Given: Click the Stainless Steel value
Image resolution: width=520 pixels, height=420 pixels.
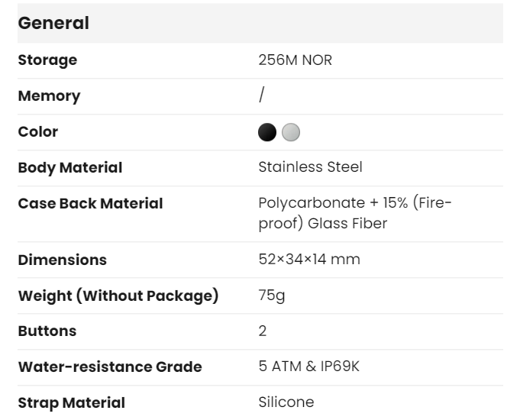Looking at the screenshot, I should pyautogui.click(x=310, y=167).
